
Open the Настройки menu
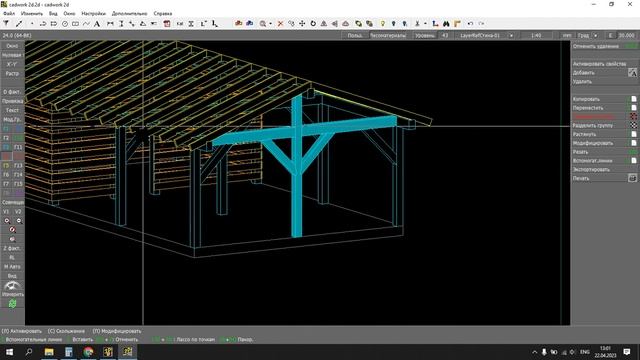pyautogui.click(x=93, y=13)
